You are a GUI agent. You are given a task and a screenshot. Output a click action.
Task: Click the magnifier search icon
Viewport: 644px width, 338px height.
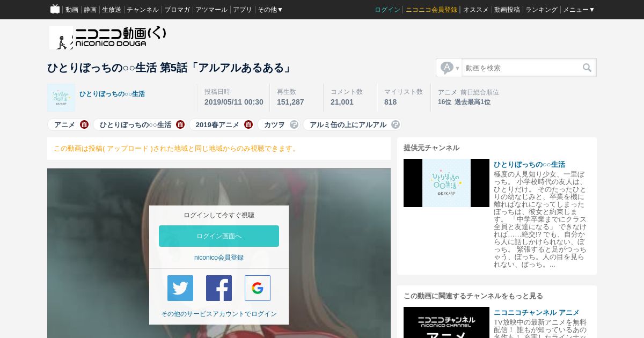point(587,68)
